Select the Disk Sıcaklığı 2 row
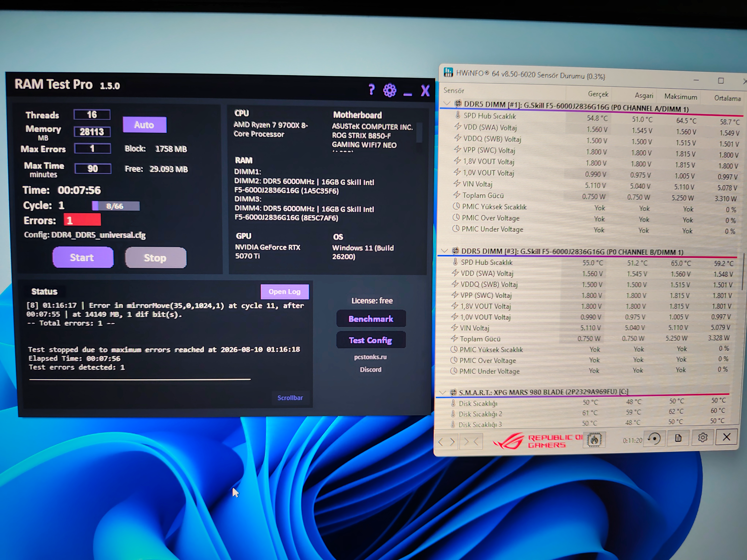 pos(588,413)
